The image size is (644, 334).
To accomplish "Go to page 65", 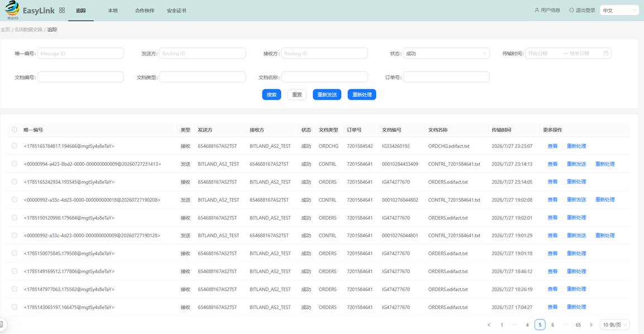I will point(578,325).
